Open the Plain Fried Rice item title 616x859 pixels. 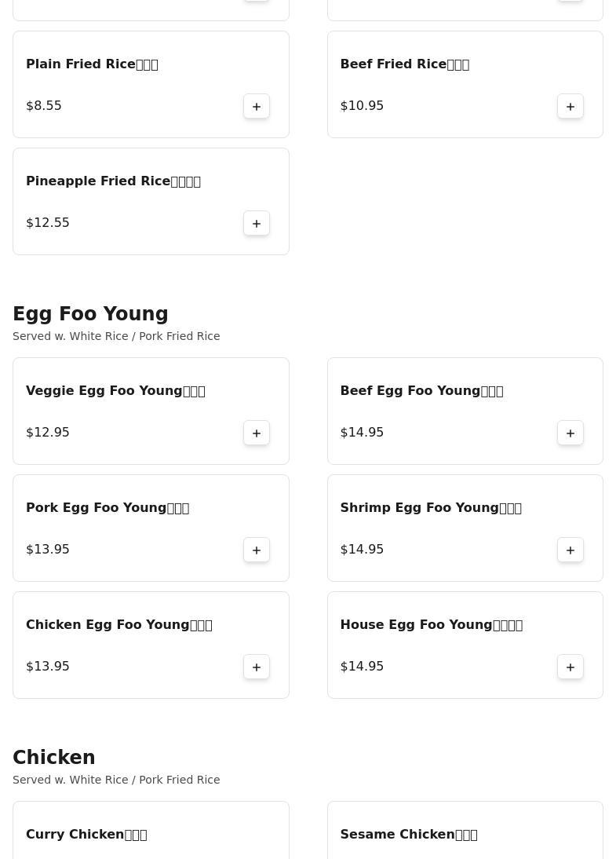tap(92, 64)
